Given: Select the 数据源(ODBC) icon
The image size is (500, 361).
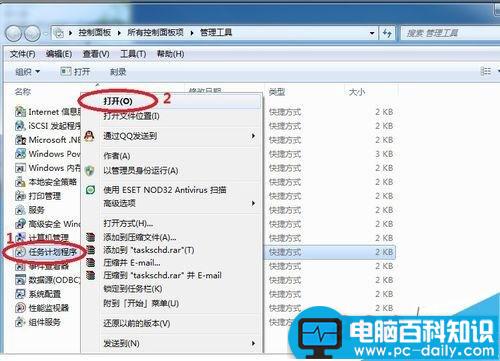Looking at the screenshot, I should (x=20, y=280).
